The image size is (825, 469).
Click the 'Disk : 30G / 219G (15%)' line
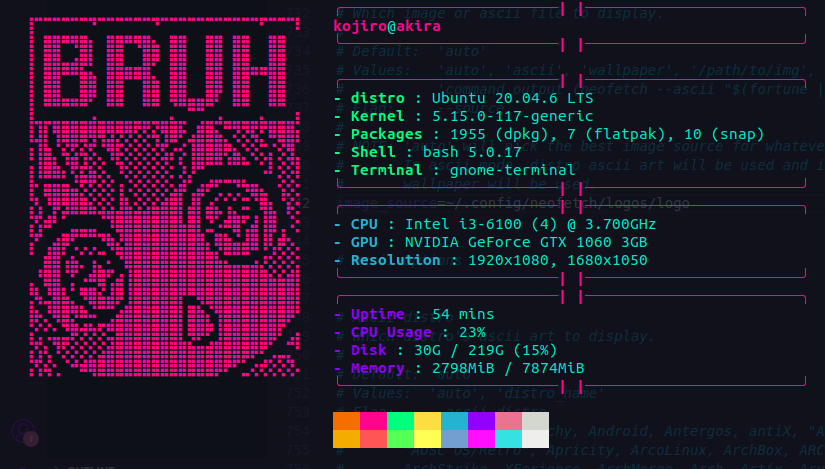446,350
